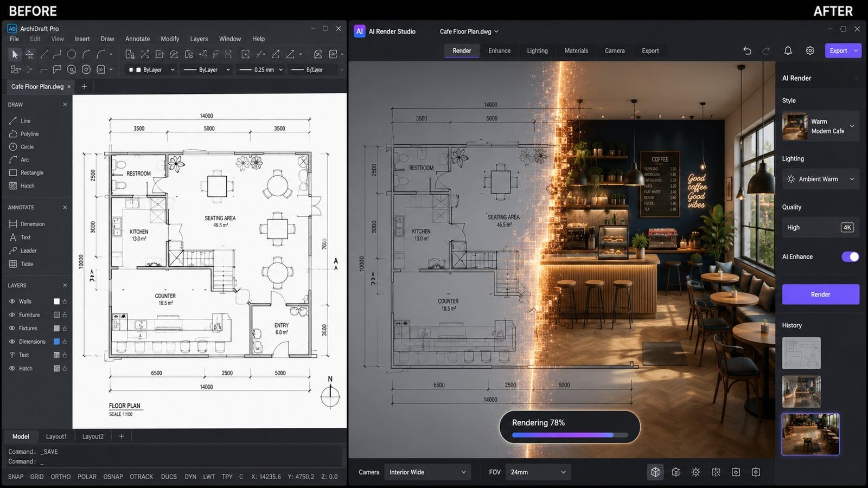Lock the Dimensions layer
Image resolution: width=868 pixels, height=488 pixels.
click(x=65, y=342)
